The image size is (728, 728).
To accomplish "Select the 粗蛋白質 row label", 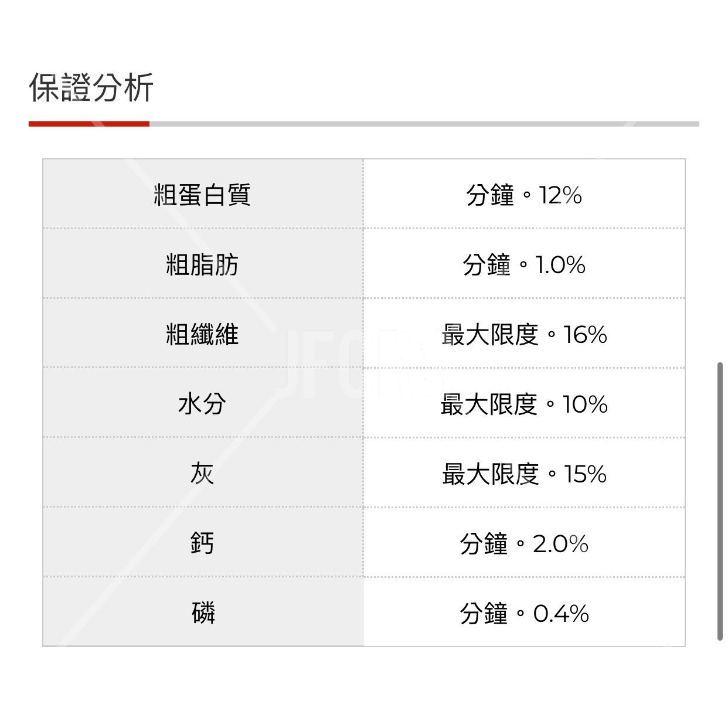I will point(202,195).
